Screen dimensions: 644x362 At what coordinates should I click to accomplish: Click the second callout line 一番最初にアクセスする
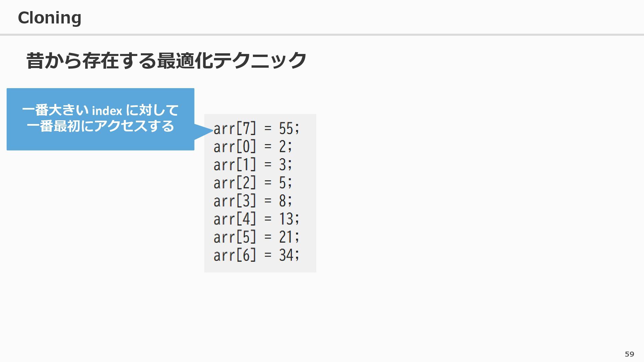[100, 126]
